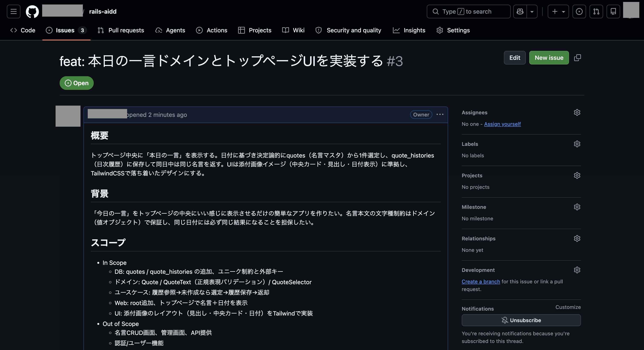
Task: Open Assignees gear settings
Action: 577,112
